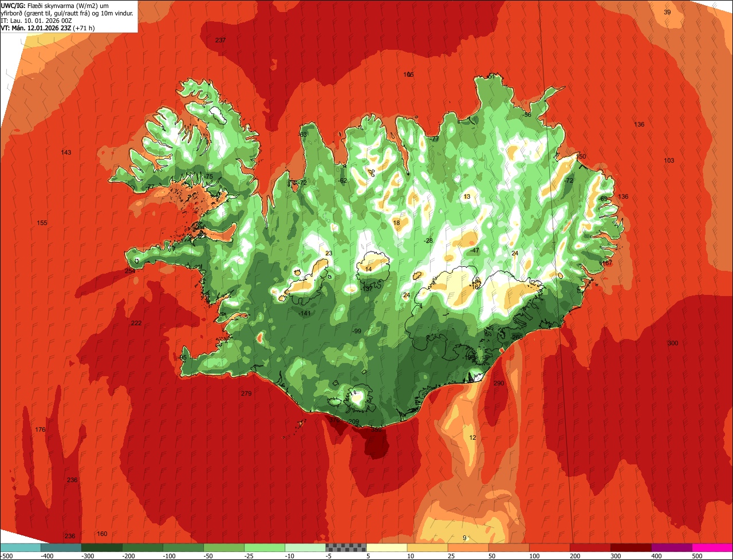The image size is (733, 560).
Task: Click the map value -141 in southwest Iceland
Action: [x=305, y=313]
